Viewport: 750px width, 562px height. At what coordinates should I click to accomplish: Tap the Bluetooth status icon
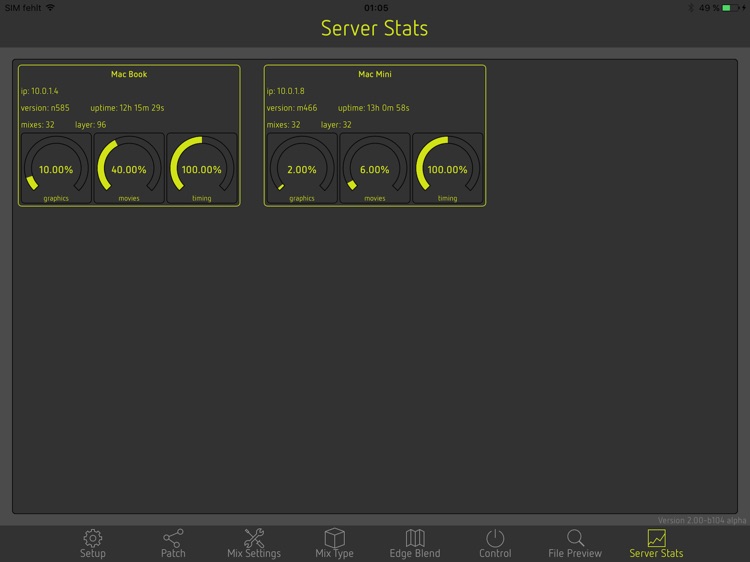click(x=691, y=8)
